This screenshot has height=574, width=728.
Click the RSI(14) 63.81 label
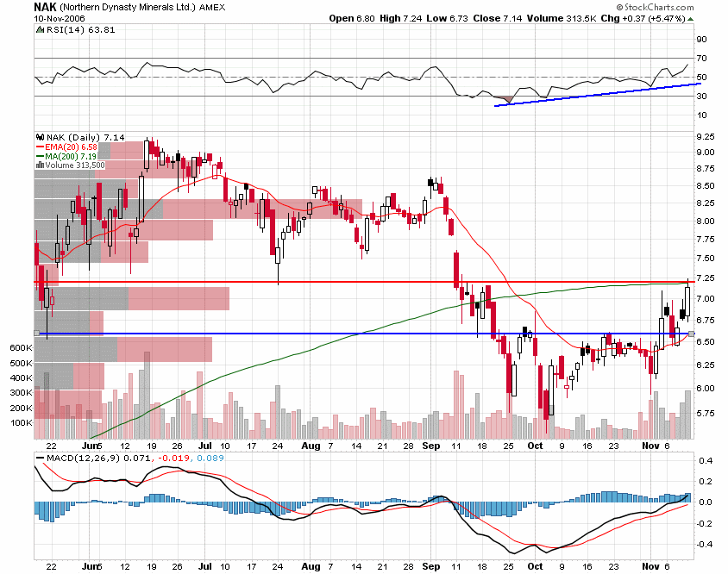[80, 29]
